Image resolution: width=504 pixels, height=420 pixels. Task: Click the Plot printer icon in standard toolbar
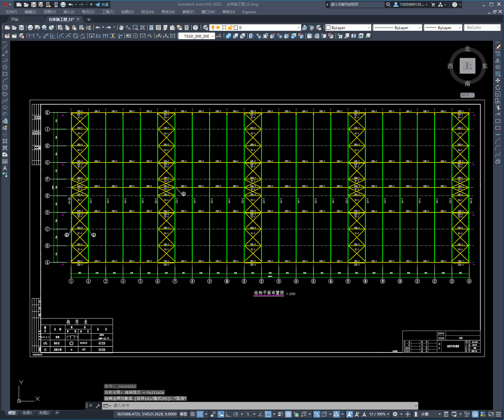tap(30, 28)
